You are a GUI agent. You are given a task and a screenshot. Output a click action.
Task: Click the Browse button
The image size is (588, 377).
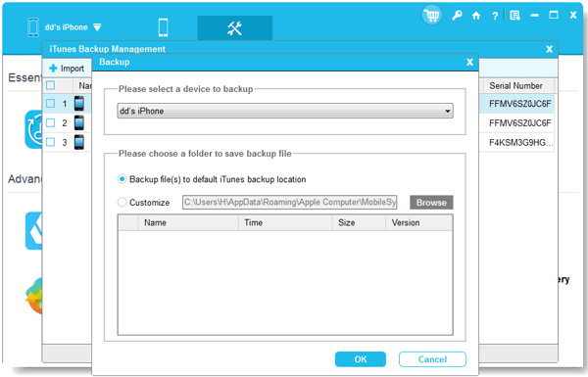click(x=431, y=203)
